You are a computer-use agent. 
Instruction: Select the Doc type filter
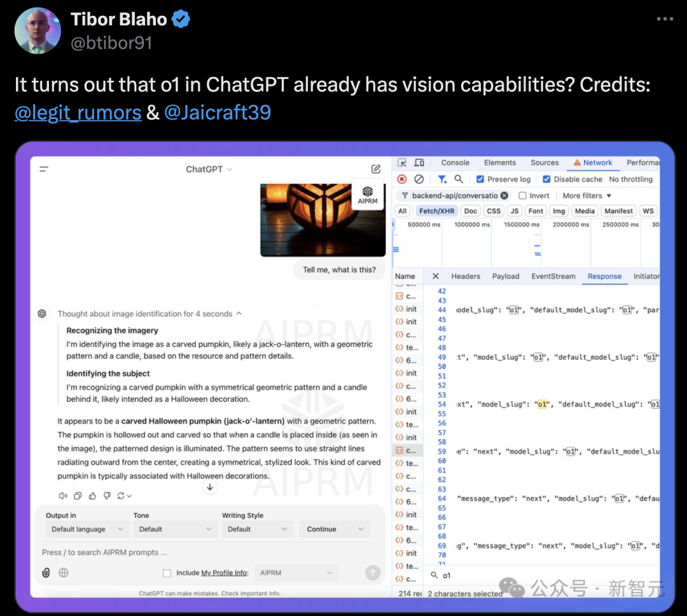coord(471,211)
